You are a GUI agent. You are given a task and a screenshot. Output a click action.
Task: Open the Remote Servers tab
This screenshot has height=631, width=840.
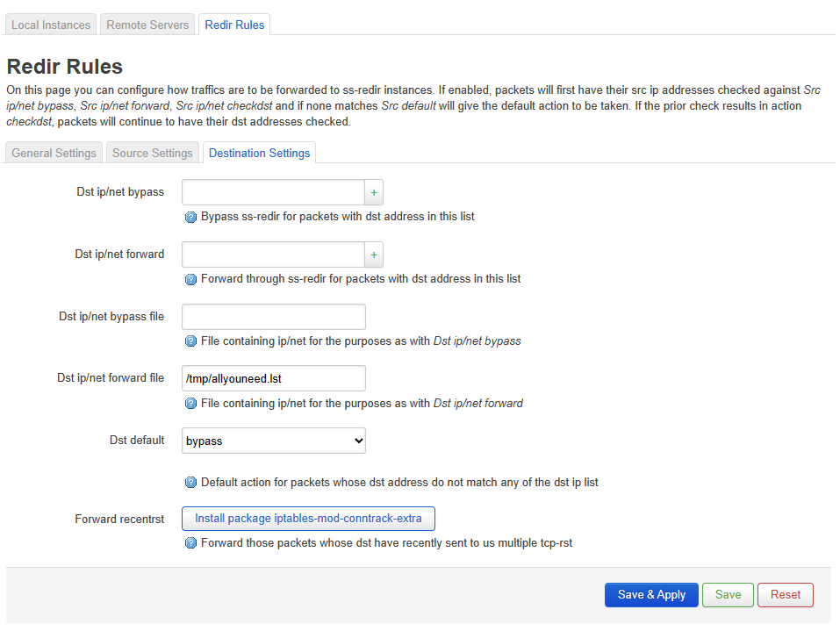147,25
